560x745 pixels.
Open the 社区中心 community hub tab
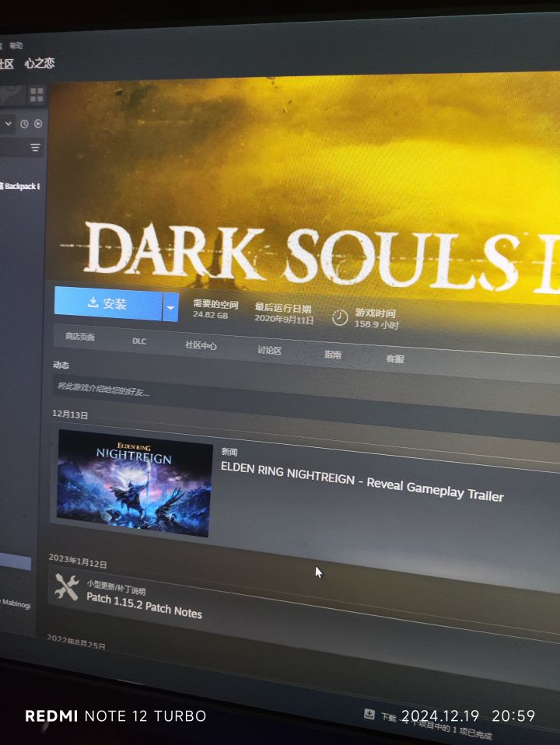coord(201,345)
